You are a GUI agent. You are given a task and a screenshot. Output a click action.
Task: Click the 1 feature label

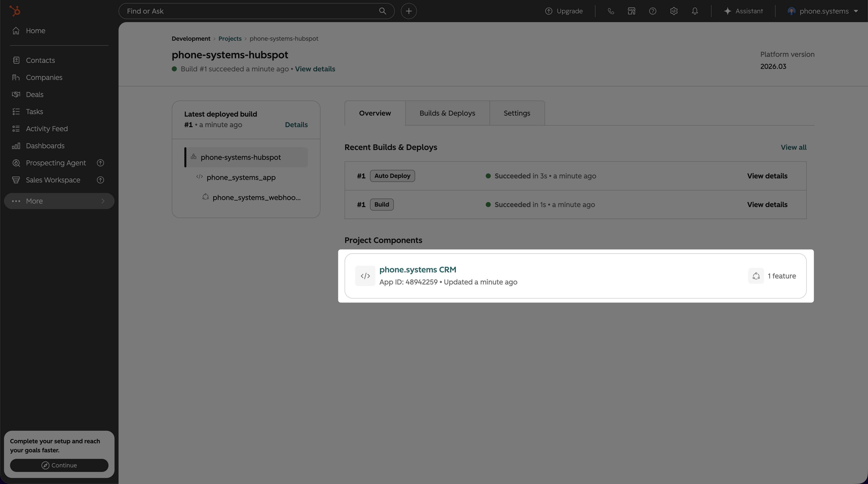(x=782, y=276)
